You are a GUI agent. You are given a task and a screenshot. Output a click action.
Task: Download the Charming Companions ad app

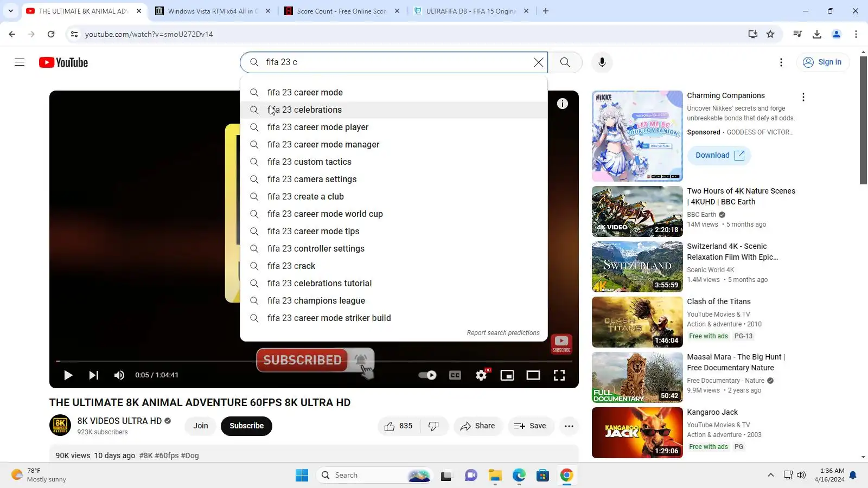click(719, 156)
